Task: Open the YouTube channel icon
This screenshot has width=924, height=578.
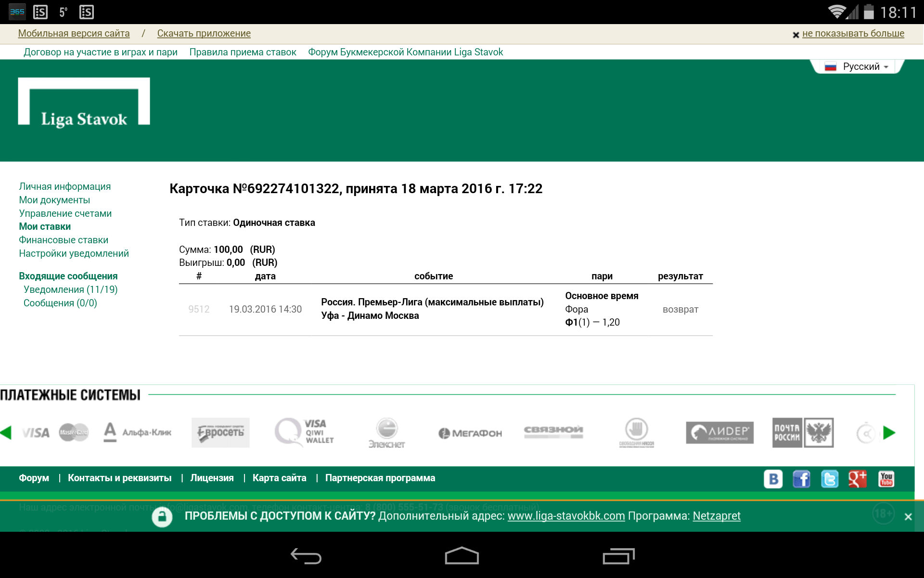Action: pyautogui.click(x=886, y=479)
